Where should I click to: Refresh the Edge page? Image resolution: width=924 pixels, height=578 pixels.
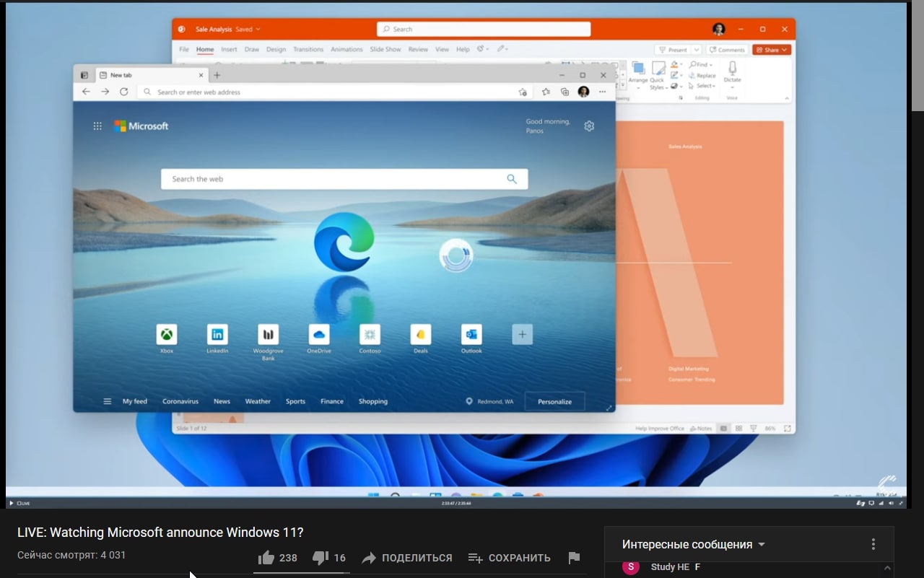tap(123, 92)
